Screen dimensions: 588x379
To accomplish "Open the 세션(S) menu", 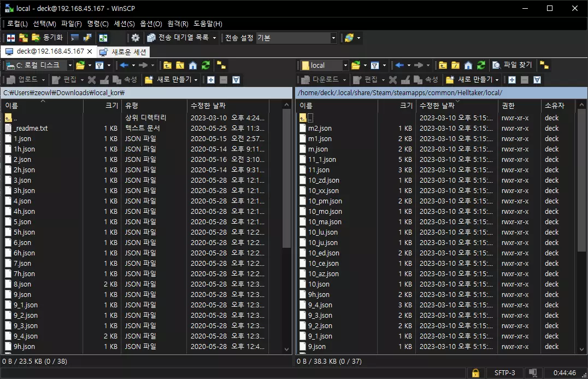I will 124,24.
